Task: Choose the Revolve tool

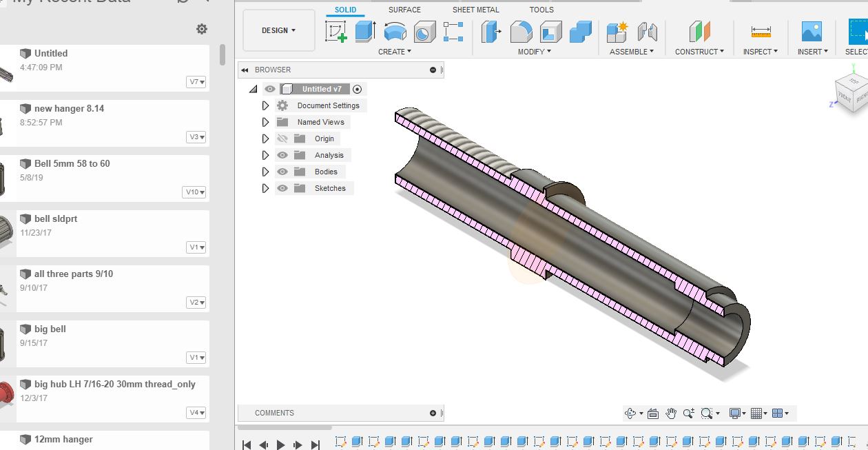Action: pyautogui.click(x=395, y=32)
